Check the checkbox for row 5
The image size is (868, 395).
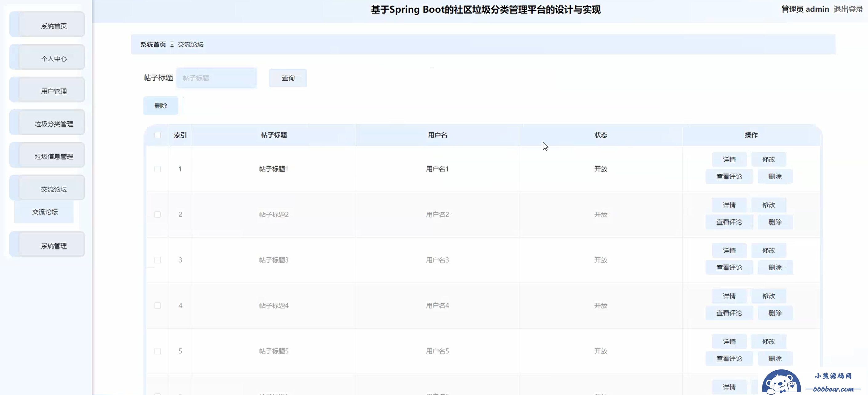click(158, 351)
